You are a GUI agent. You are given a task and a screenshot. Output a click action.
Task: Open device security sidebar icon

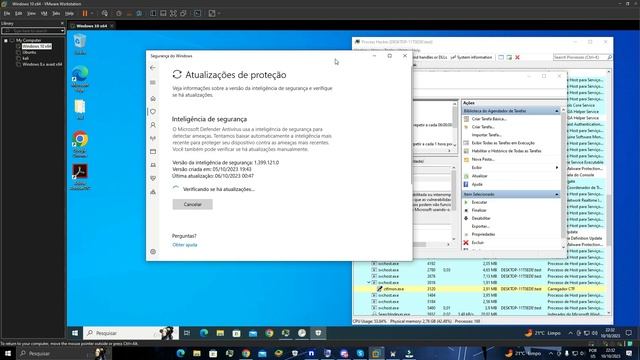[153, 165]
